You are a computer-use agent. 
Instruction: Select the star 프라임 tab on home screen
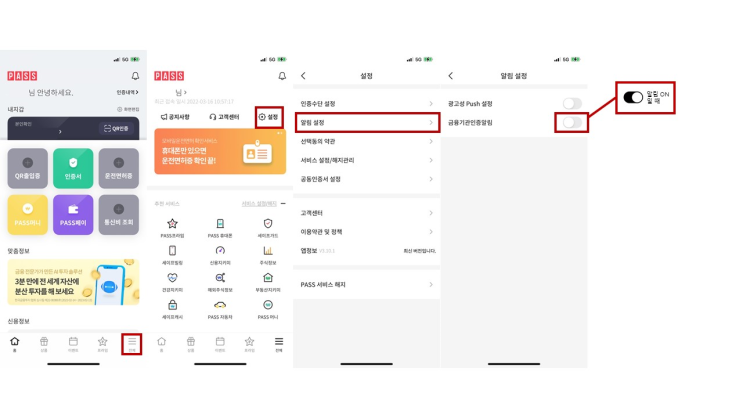(x=102, y=344)
